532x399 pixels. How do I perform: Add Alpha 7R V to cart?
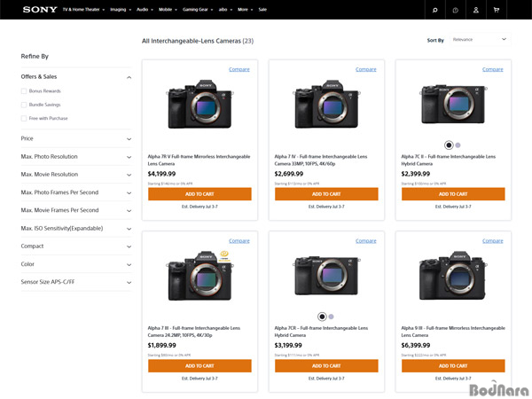pos(199,194)
